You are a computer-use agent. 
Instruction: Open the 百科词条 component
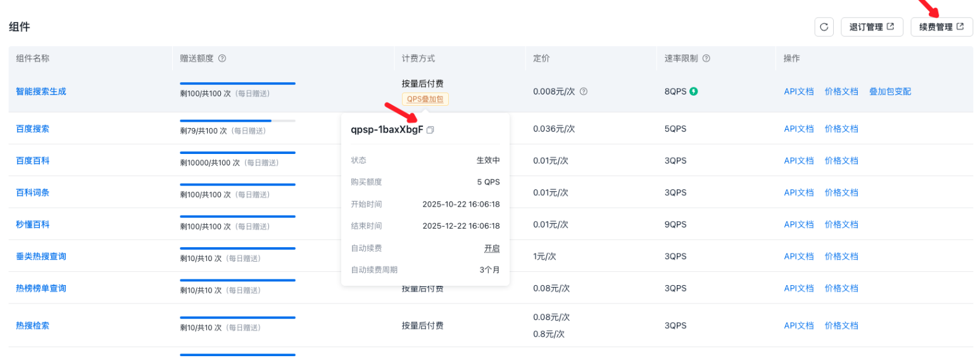[x=32, y=193]
